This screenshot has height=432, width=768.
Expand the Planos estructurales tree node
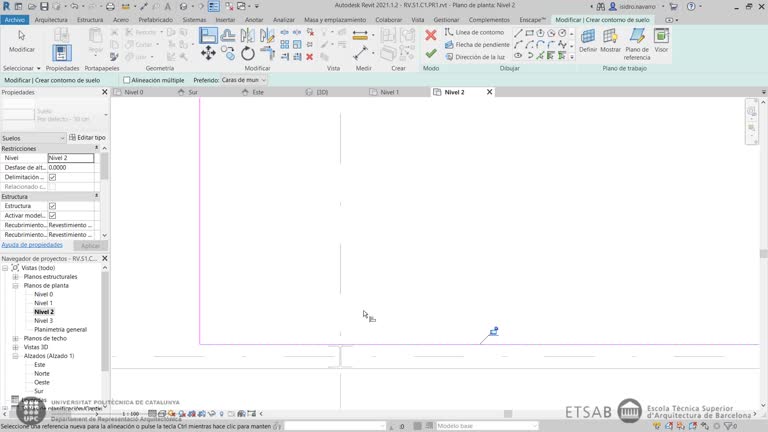click(16, 277)
